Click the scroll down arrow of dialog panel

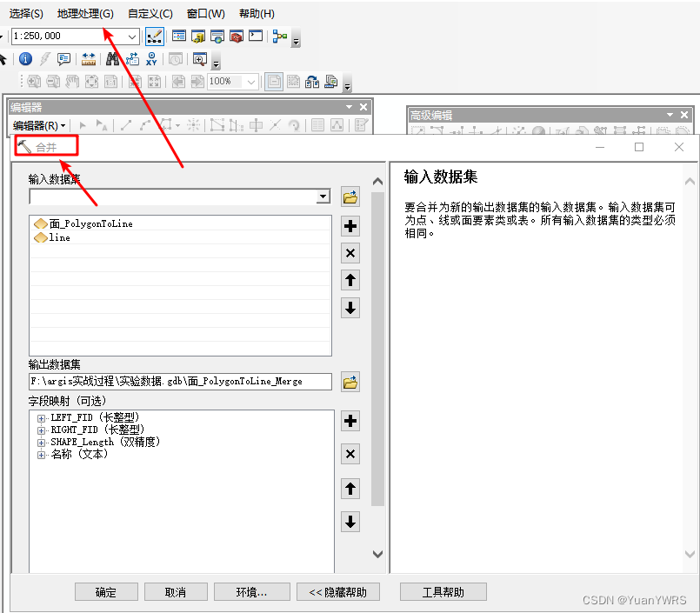(x=377, y=554)
